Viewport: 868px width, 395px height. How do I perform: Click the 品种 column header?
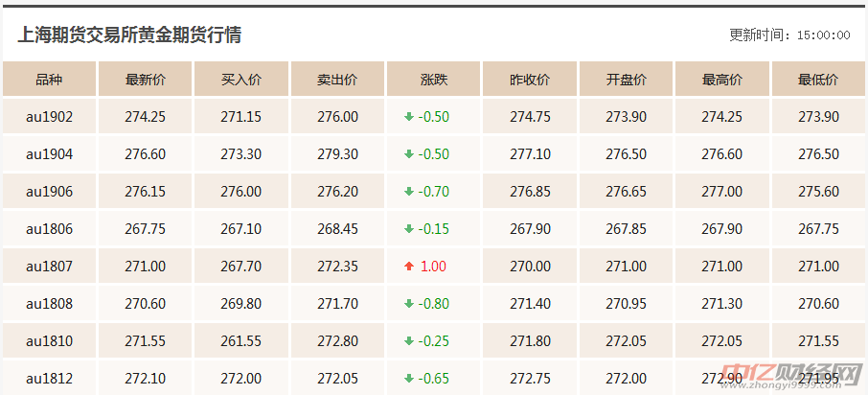tap(49, 80)
